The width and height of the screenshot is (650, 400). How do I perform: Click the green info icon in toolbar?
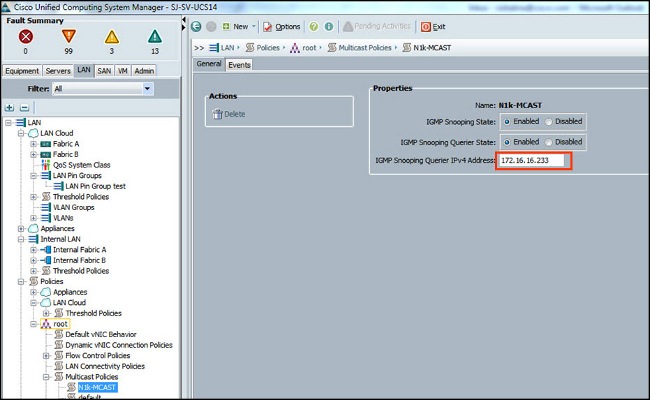coord(329,27)
